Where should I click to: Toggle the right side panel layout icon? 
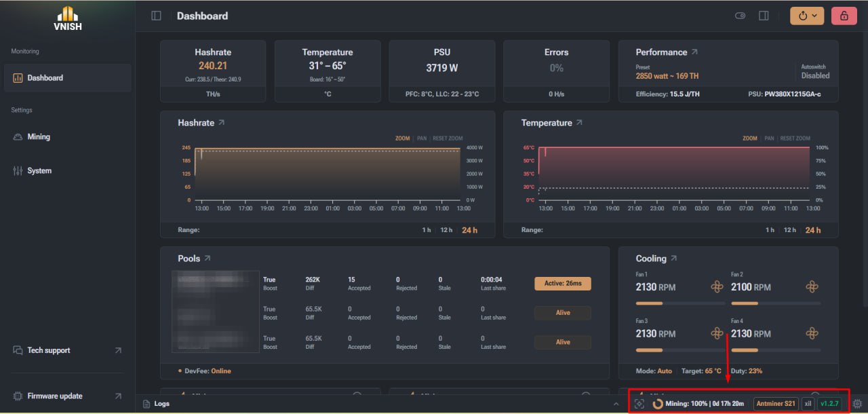click(764, 16)
